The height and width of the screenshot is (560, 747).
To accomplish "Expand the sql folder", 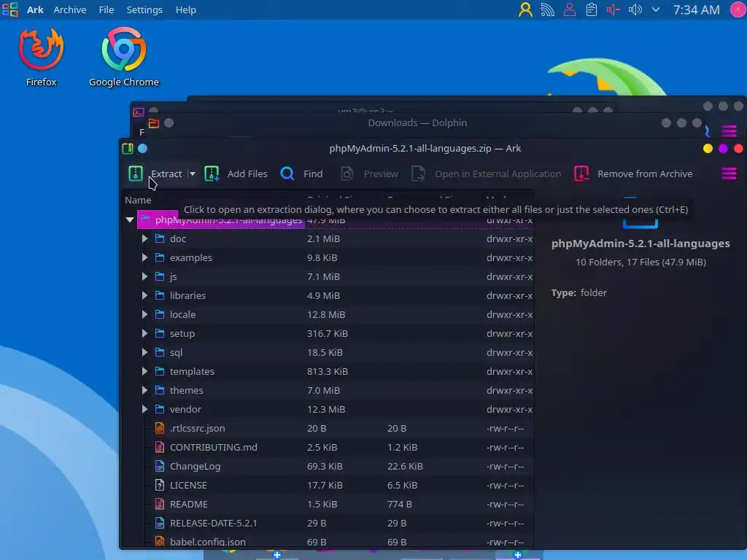I will (x=144, y=352).
